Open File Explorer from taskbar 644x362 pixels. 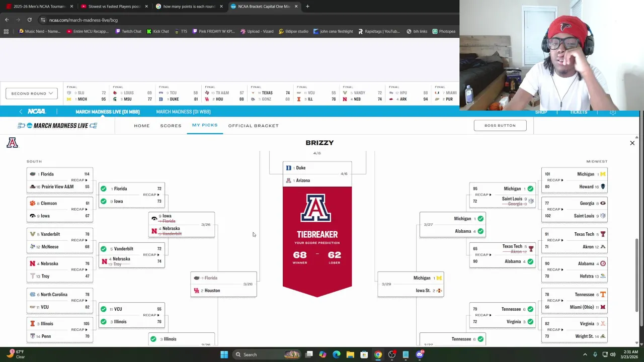click(x=350, y=354)
